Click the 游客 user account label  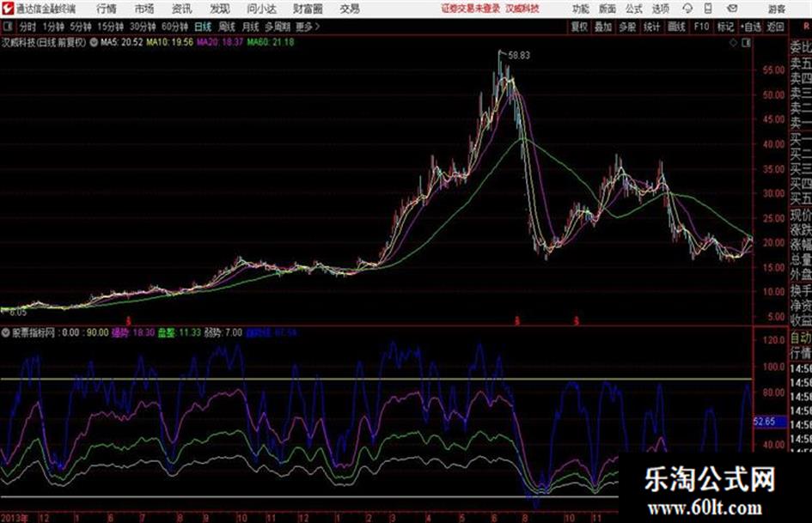pos(777,9)
